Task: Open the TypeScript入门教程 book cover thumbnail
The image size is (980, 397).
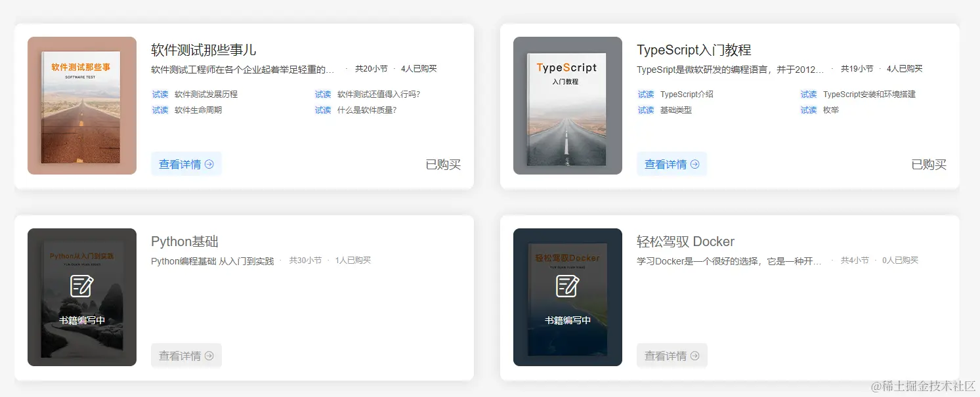Action: click(568, 106)
